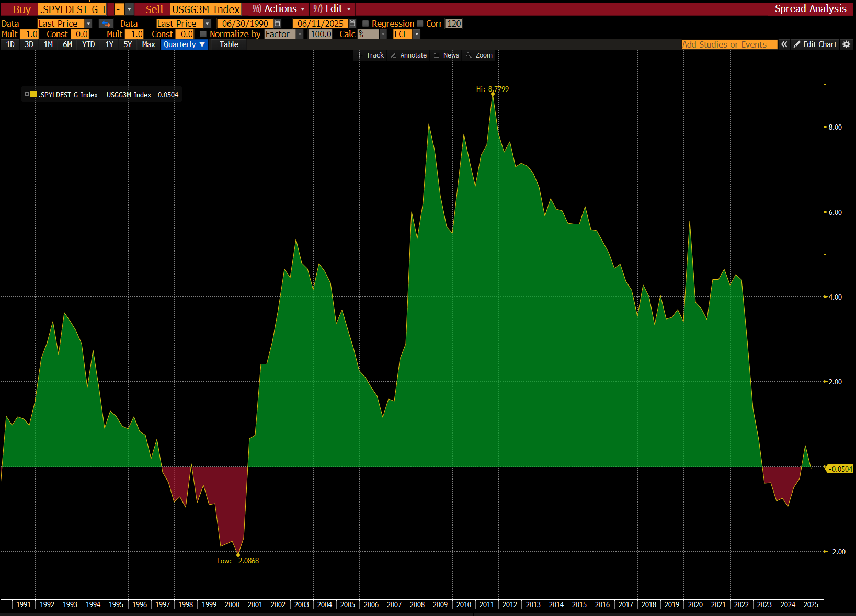Click the Sell Mult 1.0 field
This screenshot has width=856, height=616.
[x=134, y=34]
